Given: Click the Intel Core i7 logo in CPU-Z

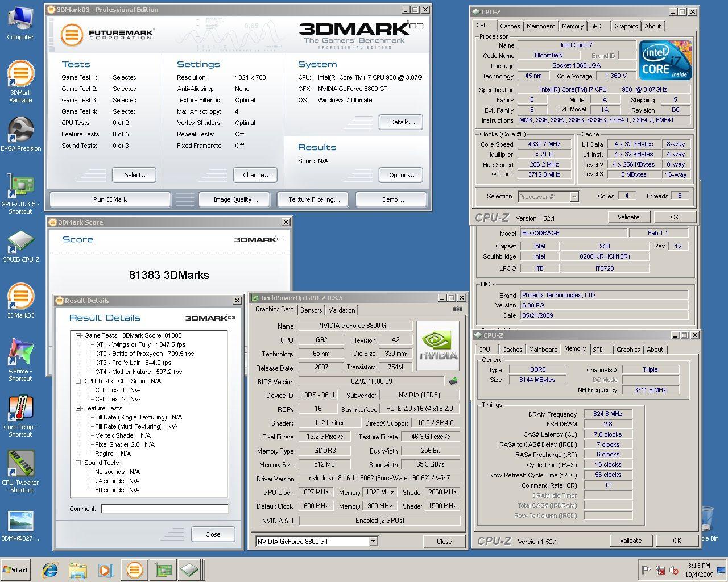Looking at the screenshot, I should (665, 60).
